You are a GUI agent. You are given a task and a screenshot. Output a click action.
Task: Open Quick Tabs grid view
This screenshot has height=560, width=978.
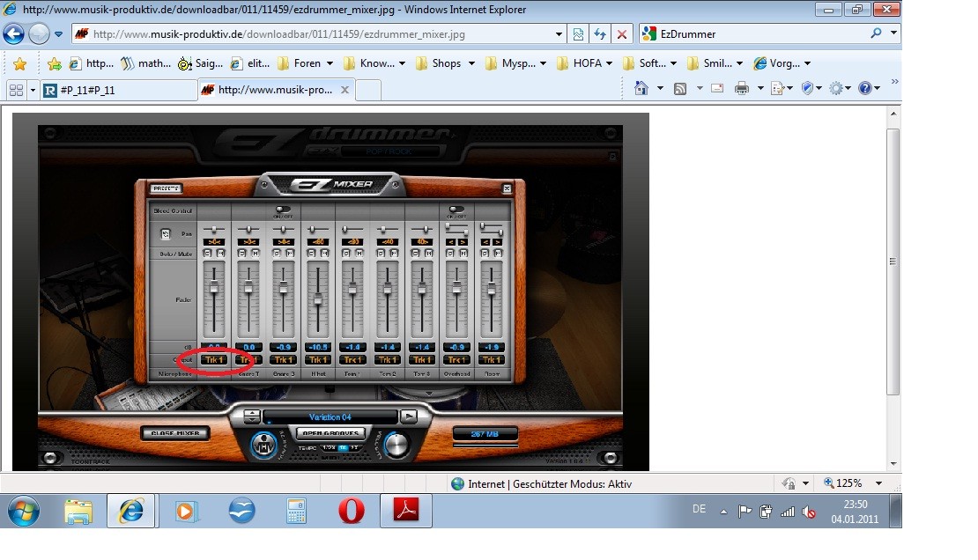pyautogui.click(x=16, y=90)
